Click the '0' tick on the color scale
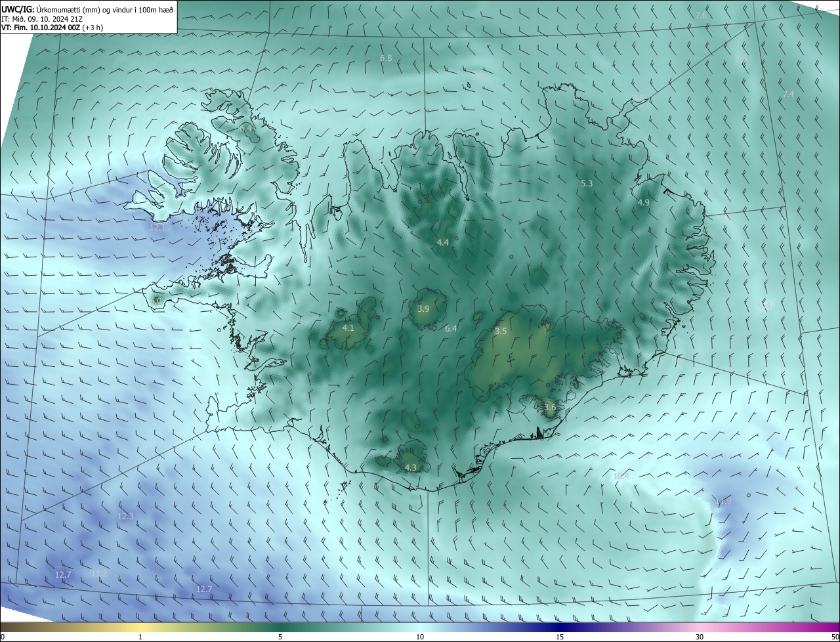Screen dimensions: 840x642 point(3,637)
